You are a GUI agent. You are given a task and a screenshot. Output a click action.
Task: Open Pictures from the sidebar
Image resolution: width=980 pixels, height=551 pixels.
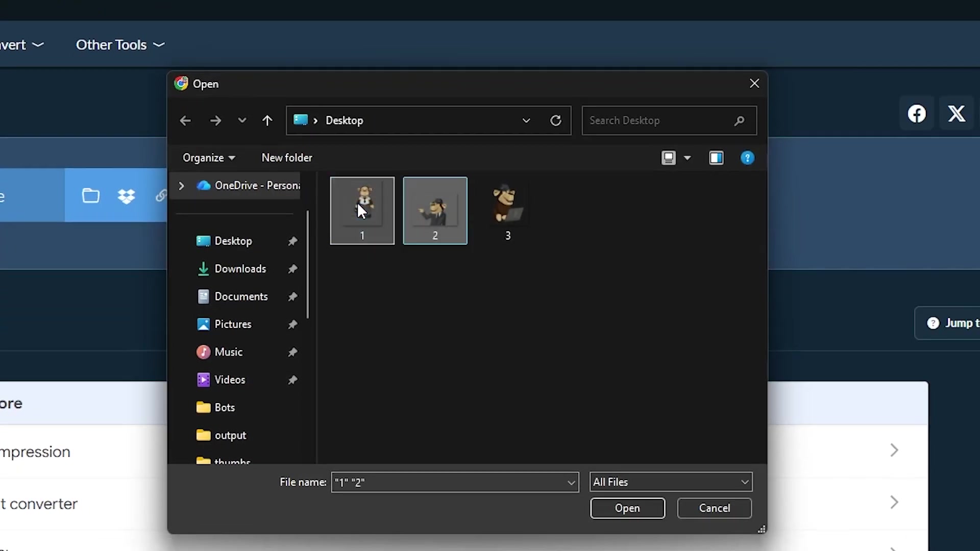tap(224, 324)
